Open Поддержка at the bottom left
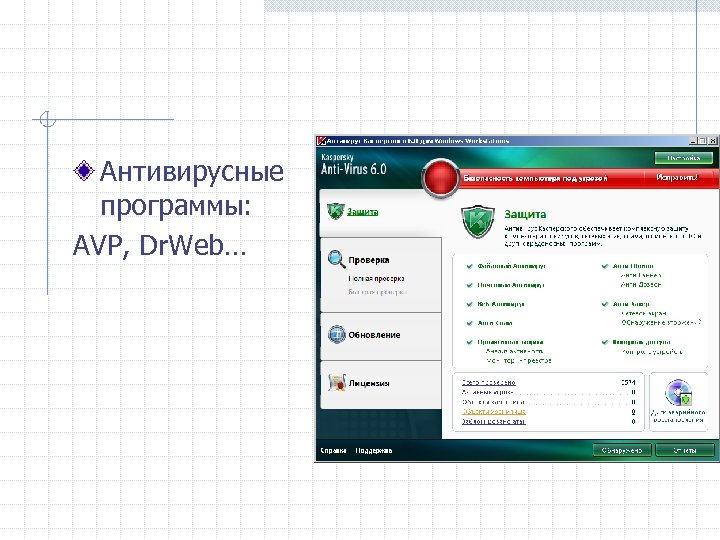The image size is (720, 540). pyautogui.click(x=374, y=450)
